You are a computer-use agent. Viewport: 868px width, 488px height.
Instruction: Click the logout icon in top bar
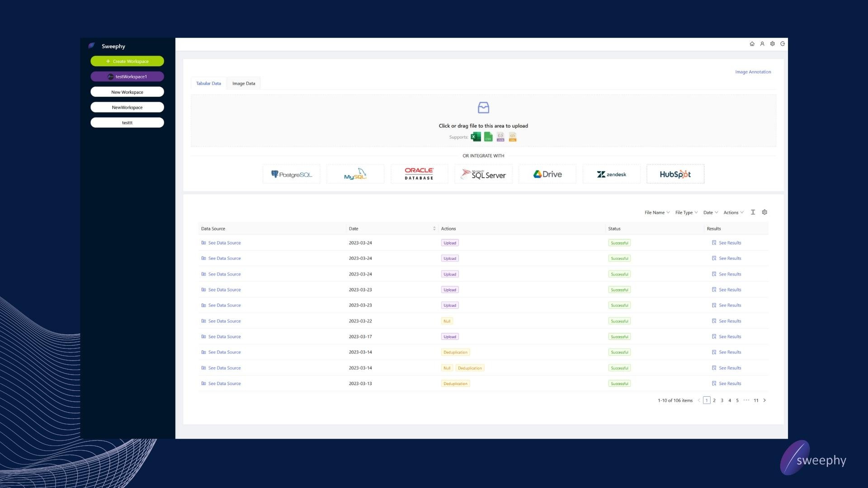coord(783,44)
